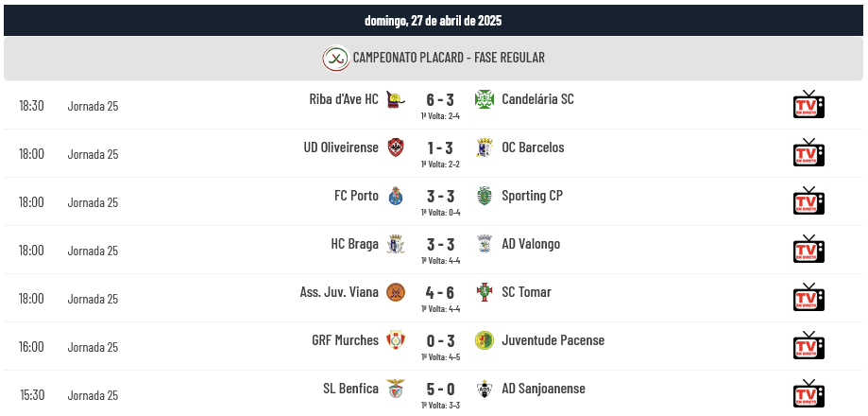Select AD Sanjoanense team link
This screenshot has width=868, height=416.
coord(544,389)
